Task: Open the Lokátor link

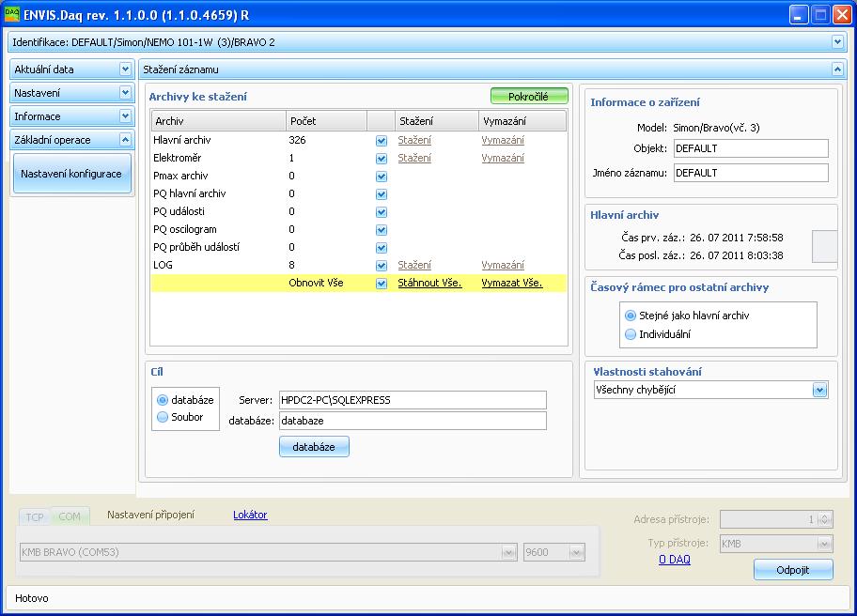Action: [x=250, y=515]
